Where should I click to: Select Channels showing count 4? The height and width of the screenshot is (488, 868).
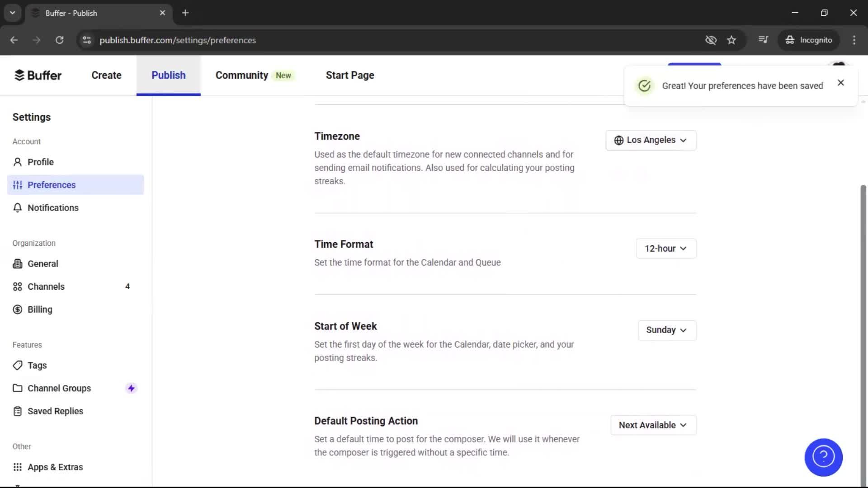tap(46, 286)
